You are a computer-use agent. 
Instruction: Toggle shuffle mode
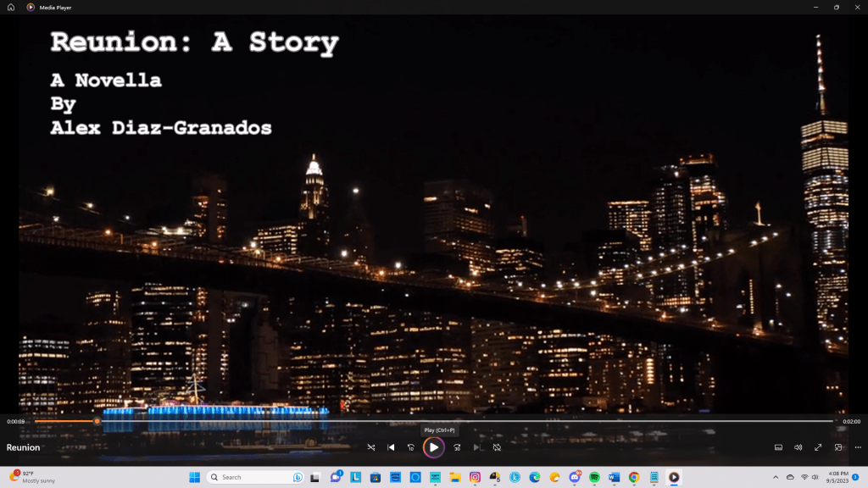371,447
